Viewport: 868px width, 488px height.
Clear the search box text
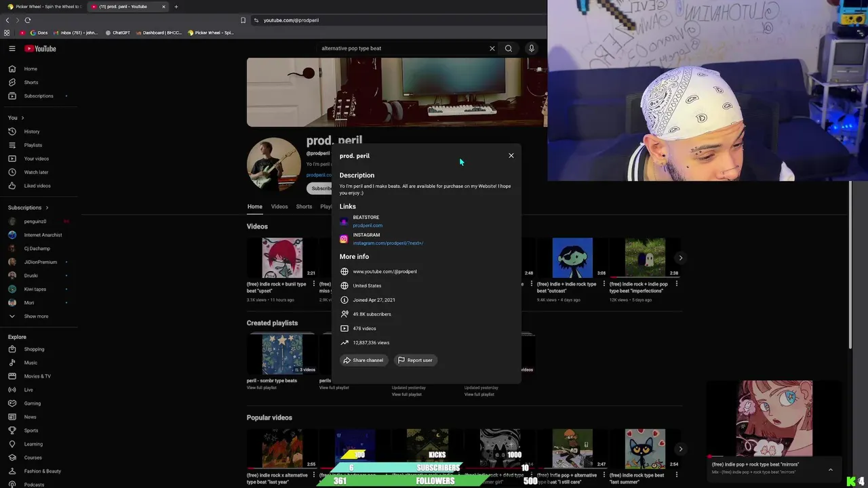tap(492, 48)
